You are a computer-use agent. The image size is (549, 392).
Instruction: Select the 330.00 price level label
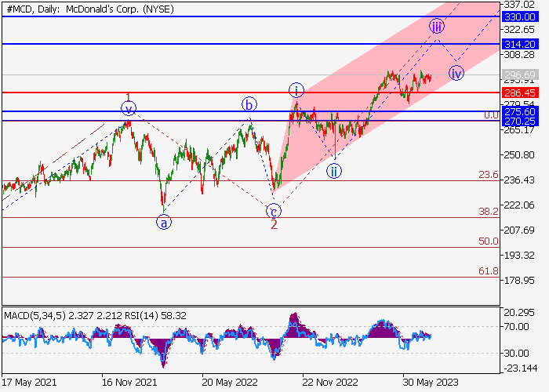[x=520, y=16]
